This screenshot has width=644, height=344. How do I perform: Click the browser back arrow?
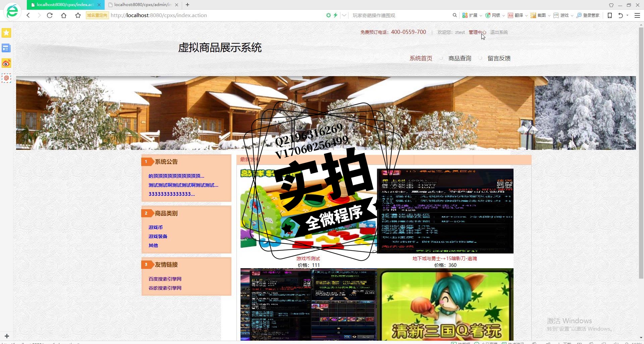28,15
